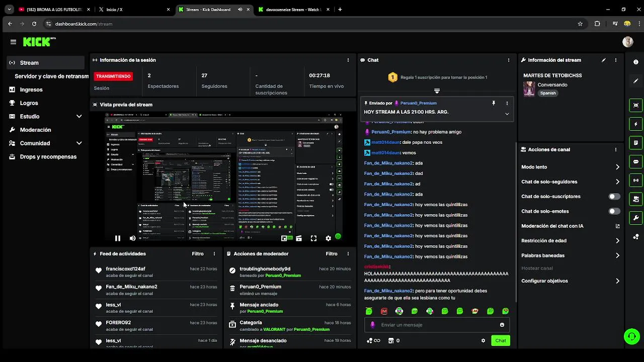This screenshot has width=644, height=362.
Task: Click the green support headset button
Action: click(x=632, y=336)
